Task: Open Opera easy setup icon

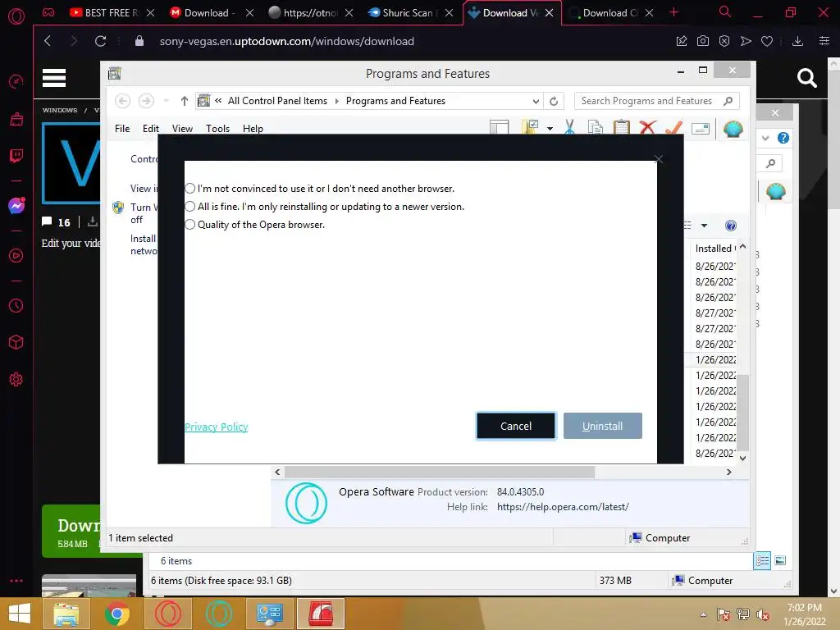Action: tap(824, 41)
